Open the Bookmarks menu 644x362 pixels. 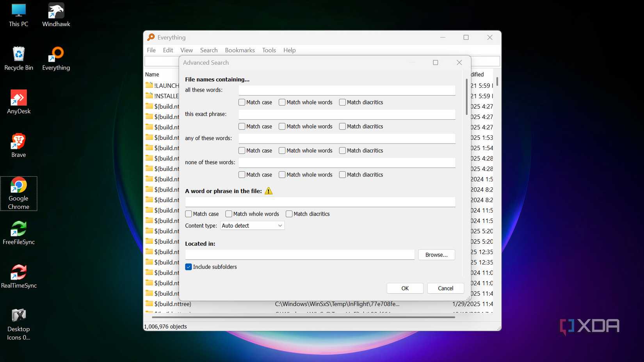pyautogui.click(x=240, y=50)
